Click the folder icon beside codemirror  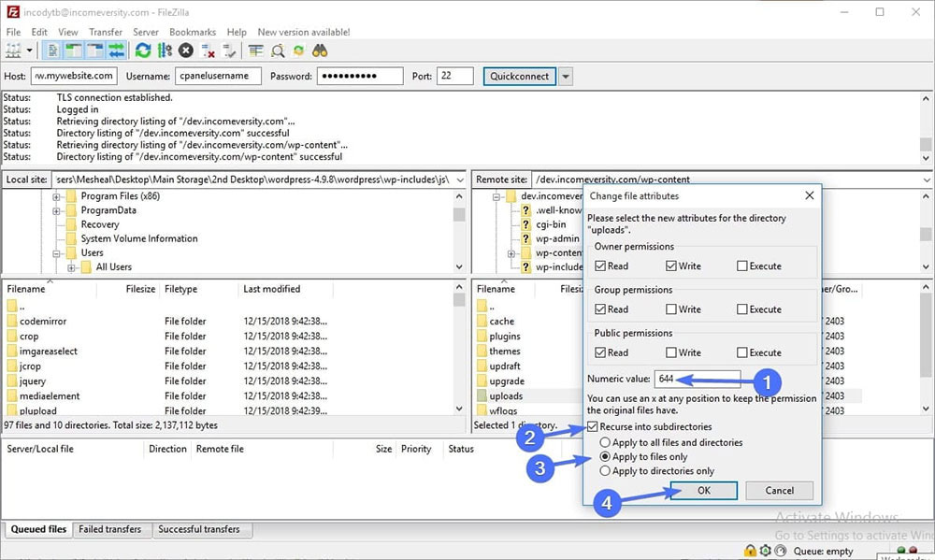pyautogui.click(x=12, y=321)
